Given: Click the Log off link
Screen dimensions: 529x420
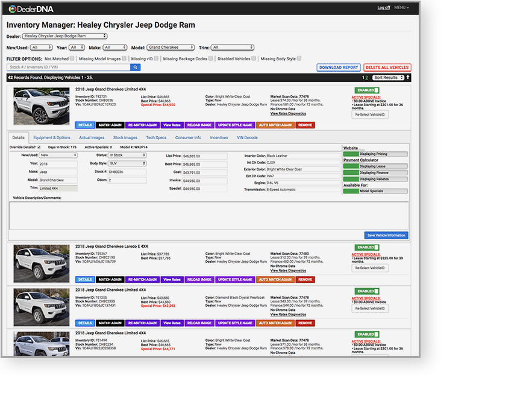Looking at the screenshot, I should 384,7.
